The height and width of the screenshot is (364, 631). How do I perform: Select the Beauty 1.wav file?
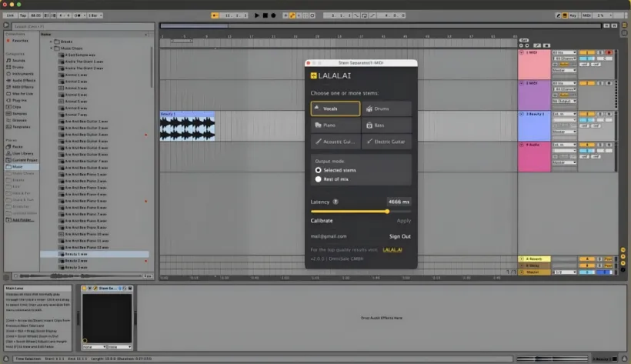[94, 254]
